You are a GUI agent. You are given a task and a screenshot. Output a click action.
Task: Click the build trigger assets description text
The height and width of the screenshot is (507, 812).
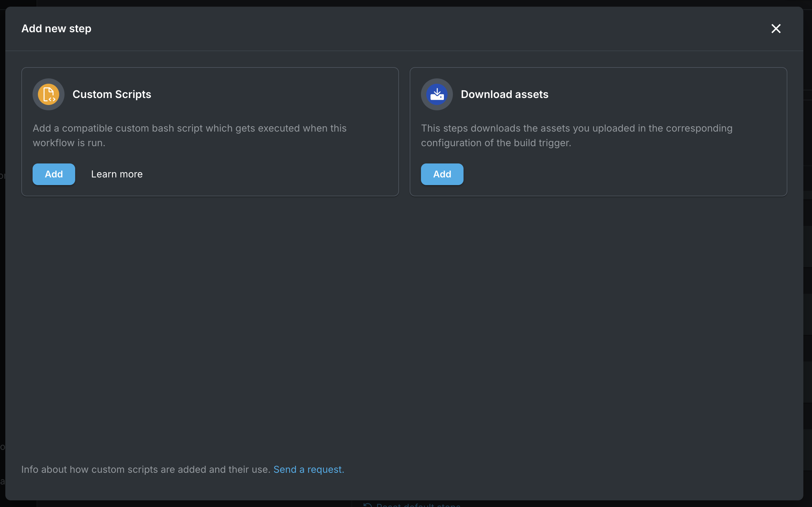577,136
